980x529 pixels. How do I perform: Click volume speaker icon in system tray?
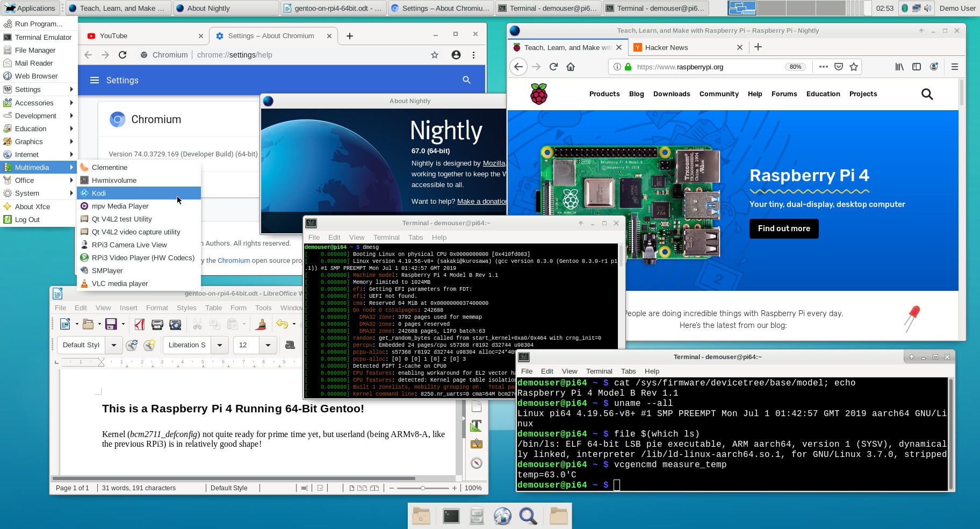[928, 8]
